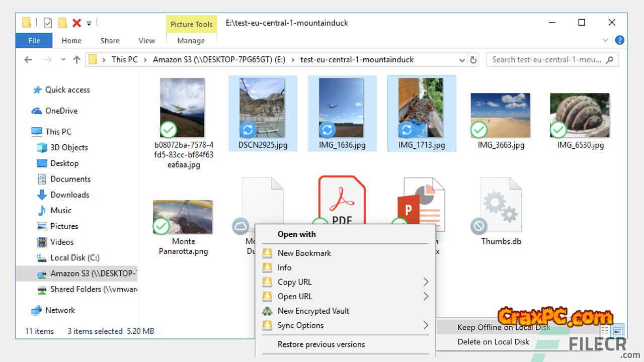Open the Help question mark icon

[x=620, y=40]
